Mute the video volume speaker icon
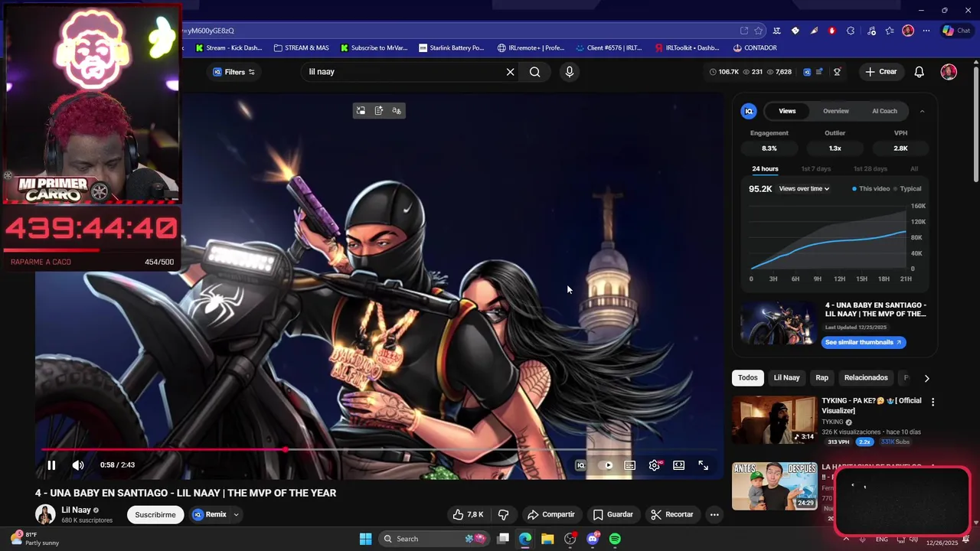This screenshot has height=551, width=980. pyautogui.click(x=78, y=465)
